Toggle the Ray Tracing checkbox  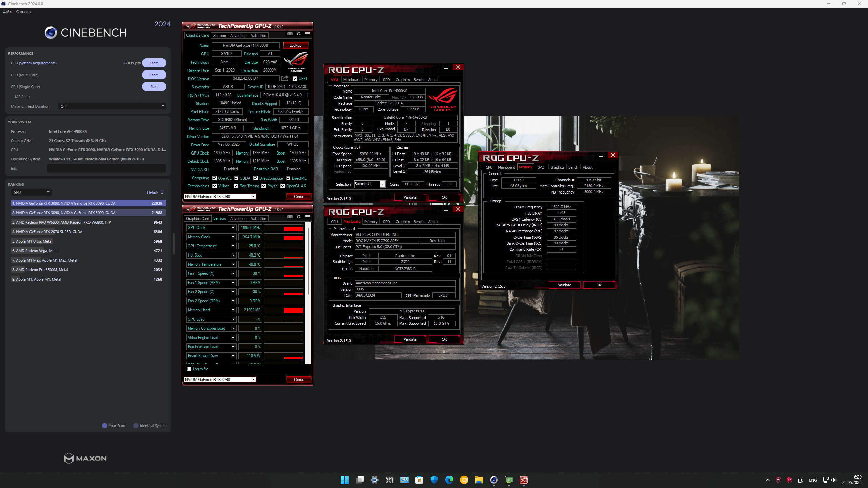(x=236, y=186)
